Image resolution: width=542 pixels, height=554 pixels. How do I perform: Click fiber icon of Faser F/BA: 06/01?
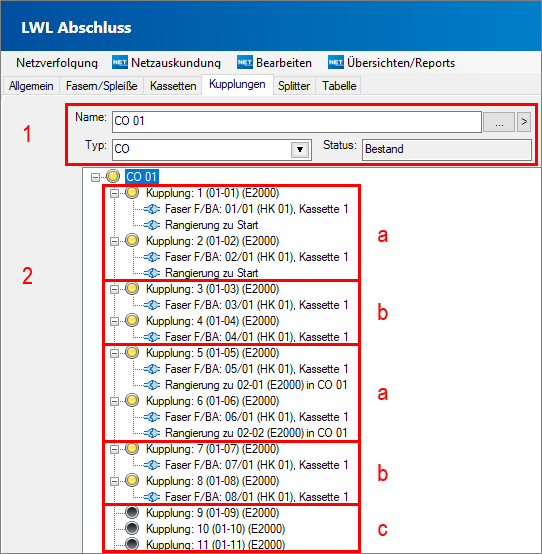152,417
